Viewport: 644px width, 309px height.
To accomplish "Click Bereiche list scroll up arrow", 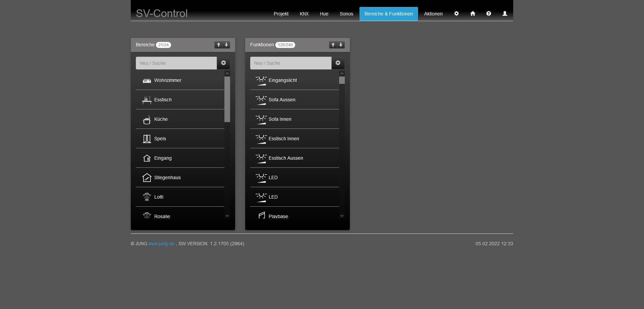I will 227,73.
